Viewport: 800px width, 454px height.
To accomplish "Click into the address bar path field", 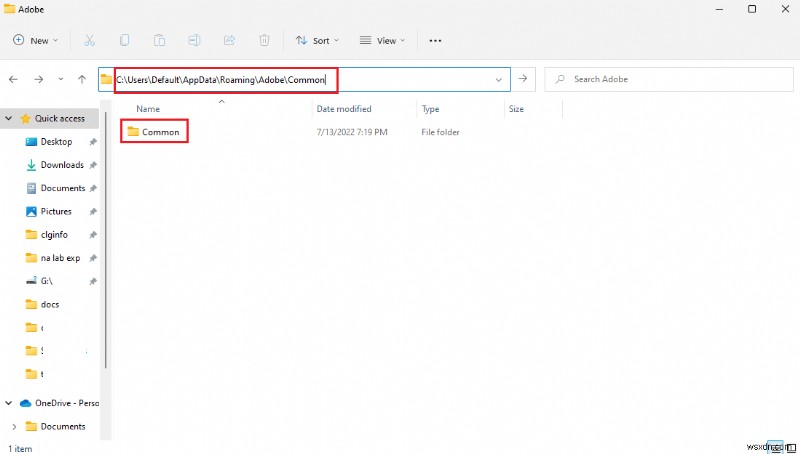I will pyautogui.click(x=304, y=80).
